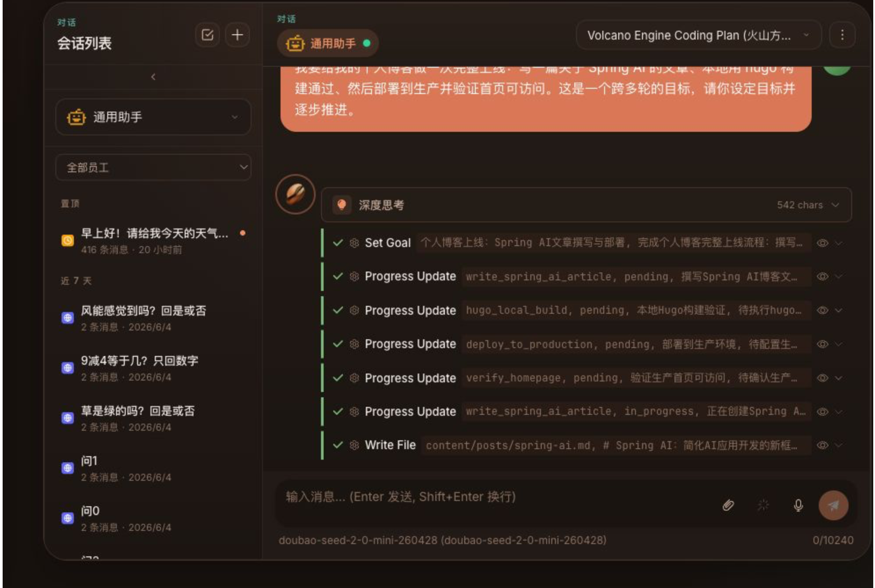Toggle eye icon on Write File row

(x=822, y=445)
